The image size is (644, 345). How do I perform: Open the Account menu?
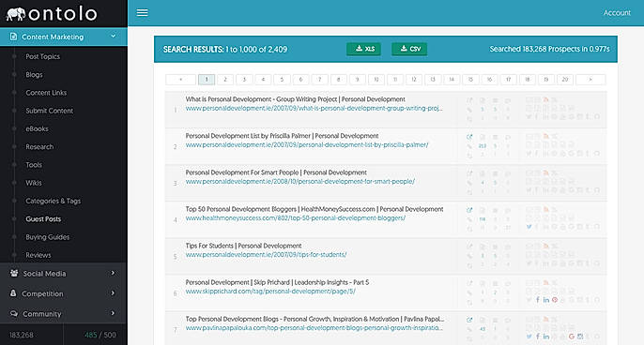(617, 13)
